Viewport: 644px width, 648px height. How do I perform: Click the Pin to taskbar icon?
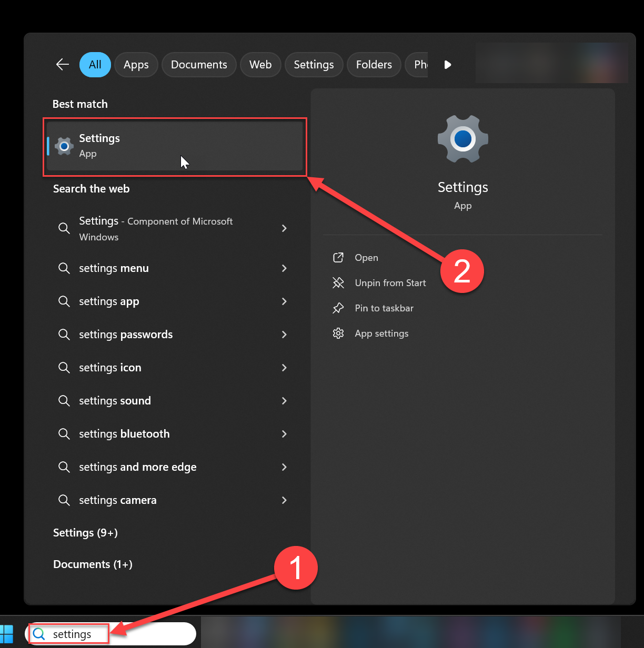point(339,308)
